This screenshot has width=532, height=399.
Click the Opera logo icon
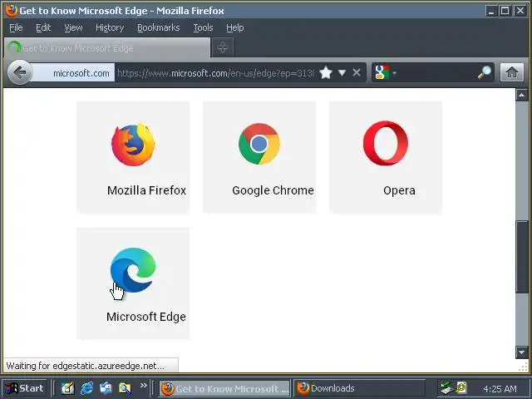point(386,143)
